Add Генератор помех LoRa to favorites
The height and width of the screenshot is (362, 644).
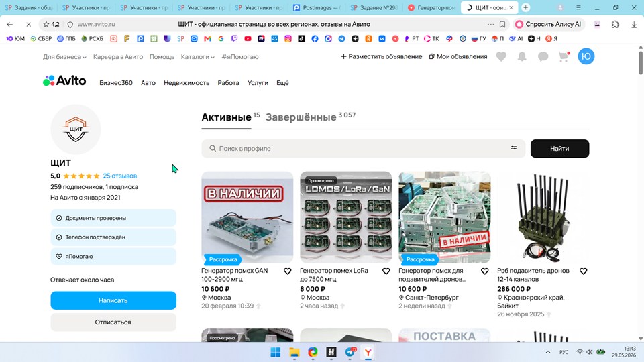point(386,271)
